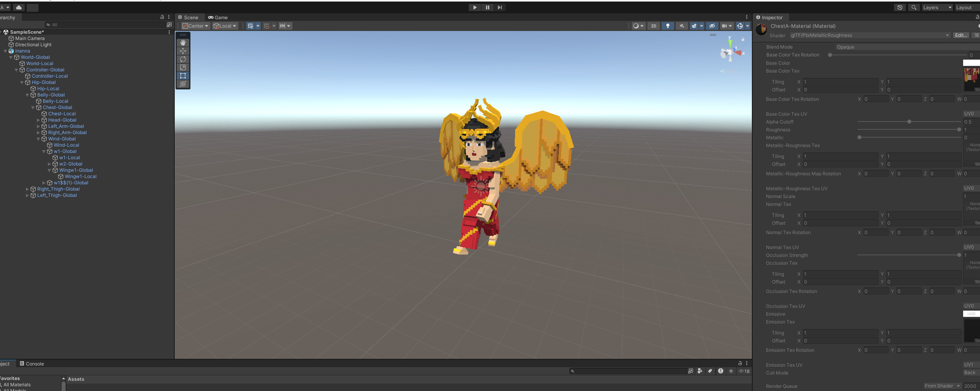Screen dimensions: 980x391
Task: Expand the Head-Global node
Action: (x=38, y=120)
